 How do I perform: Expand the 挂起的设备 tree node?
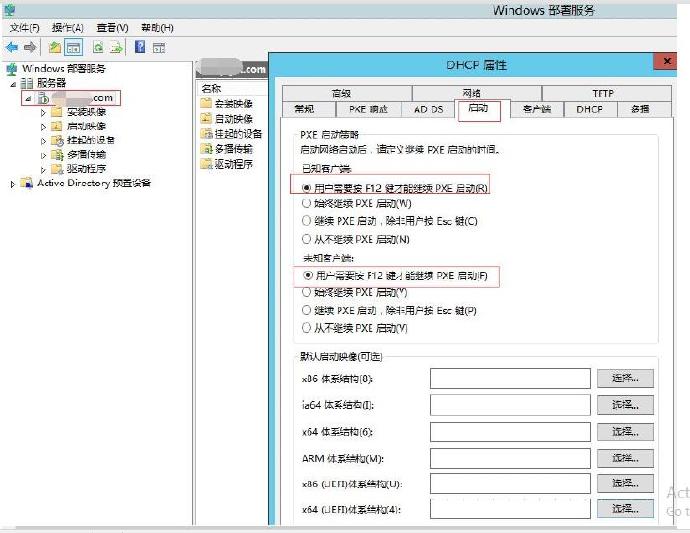(43, 141)
